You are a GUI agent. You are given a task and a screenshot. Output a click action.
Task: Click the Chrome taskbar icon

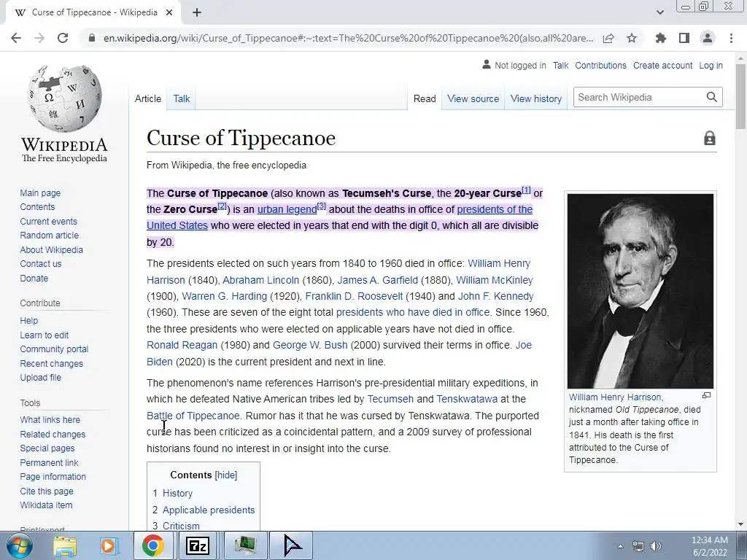click(x=152, y=545)
